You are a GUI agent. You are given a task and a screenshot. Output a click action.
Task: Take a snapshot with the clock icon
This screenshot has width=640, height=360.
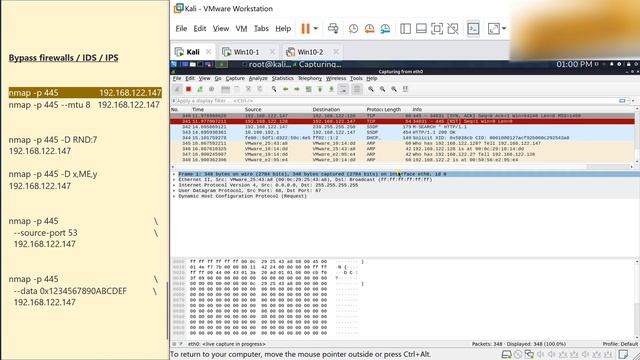[353, 29]
